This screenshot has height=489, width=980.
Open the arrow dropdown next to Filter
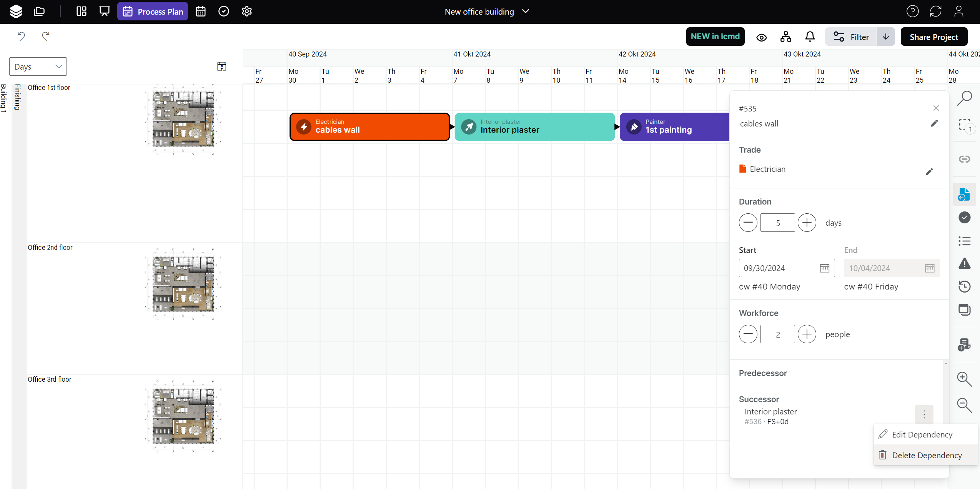pos(885,37)
